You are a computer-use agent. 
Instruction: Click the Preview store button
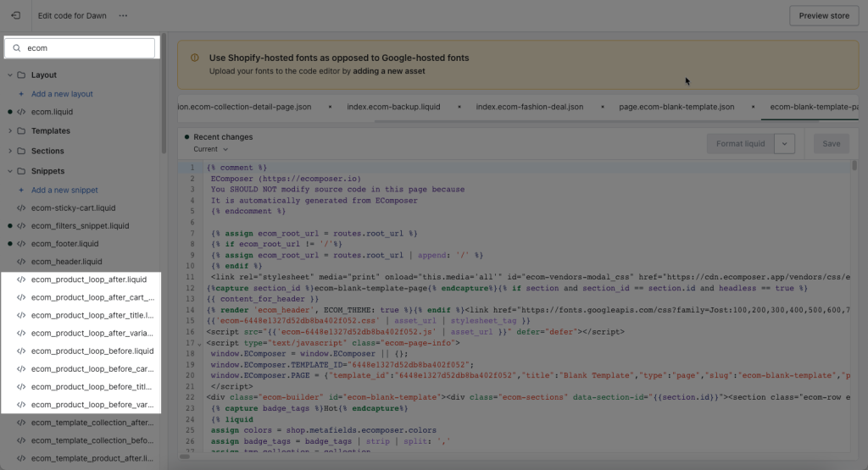(x=824, y=15)
